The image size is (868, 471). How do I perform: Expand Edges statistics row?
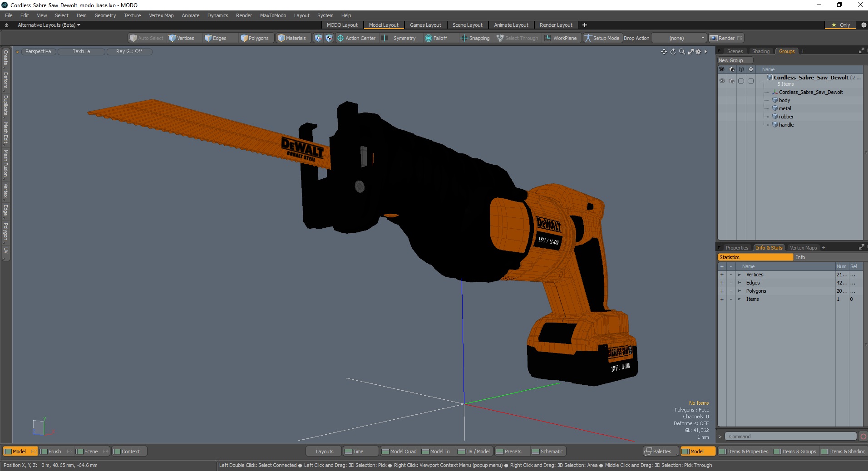[739, 283]
